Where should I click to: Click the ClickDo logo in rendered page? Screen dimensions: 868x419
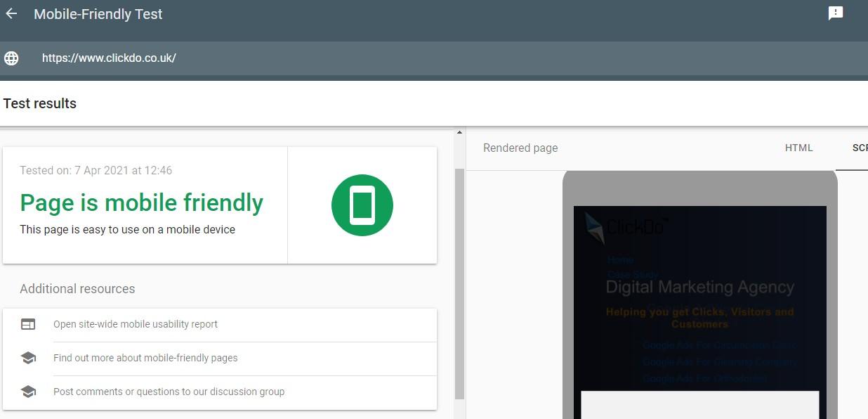(625, 227)
